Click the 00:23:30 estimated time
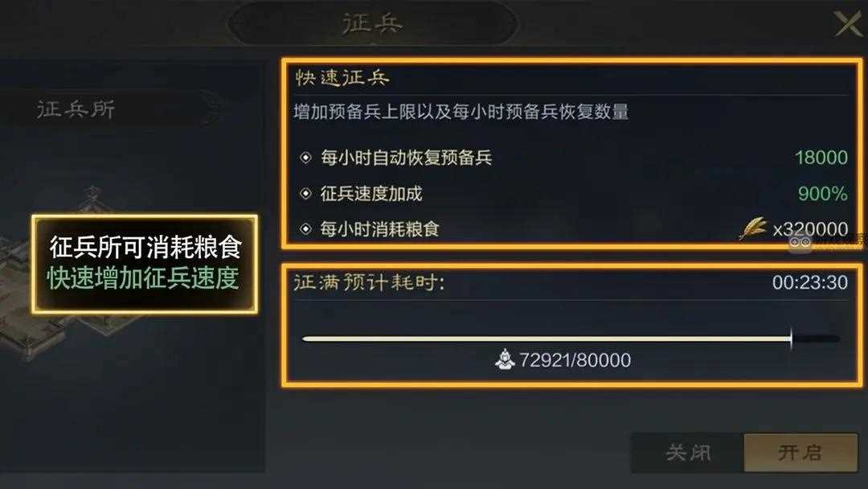Viewport: 868px width, 489px height. click(x=810, y=282)
